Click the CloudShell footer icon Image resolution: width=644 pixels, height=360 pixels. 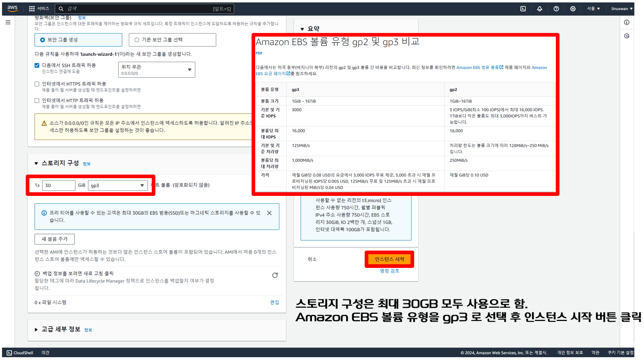coord(9,353)
